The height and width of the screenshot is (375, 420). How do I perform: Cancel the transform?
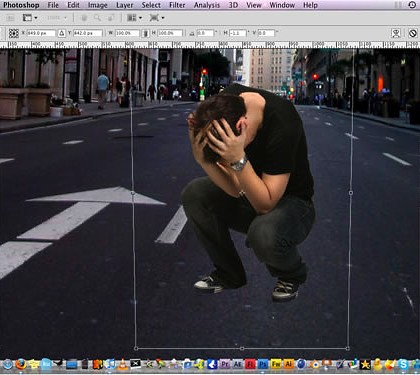413,33
